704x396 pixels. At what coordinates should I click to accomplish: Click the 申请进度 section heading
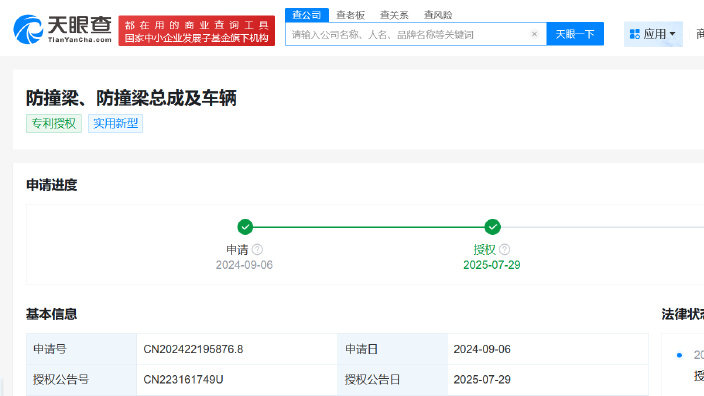52,185
